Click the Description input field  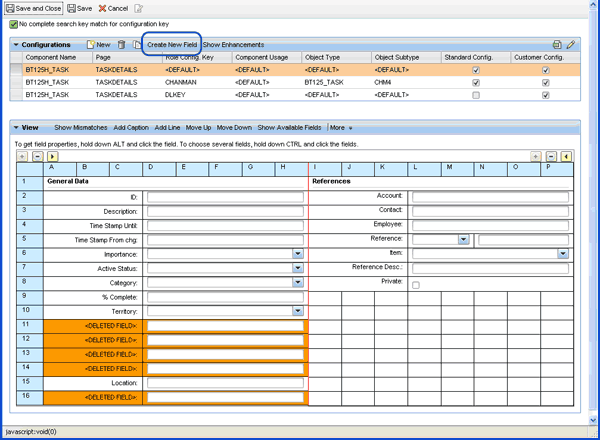tap(224, 212)
